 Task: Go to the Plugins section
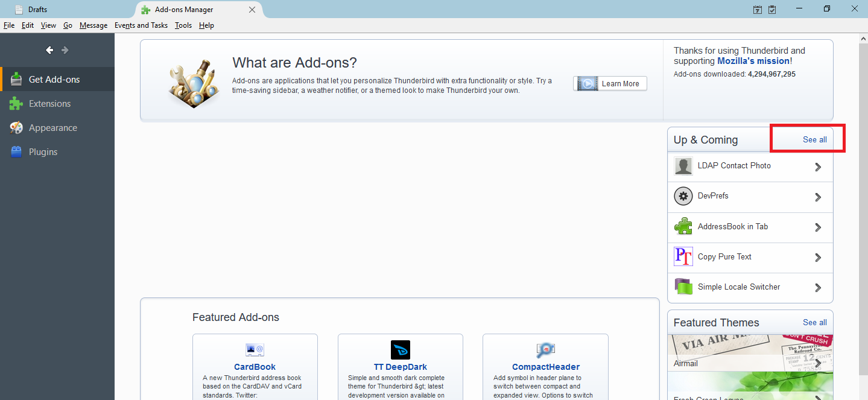coord(43,152)
